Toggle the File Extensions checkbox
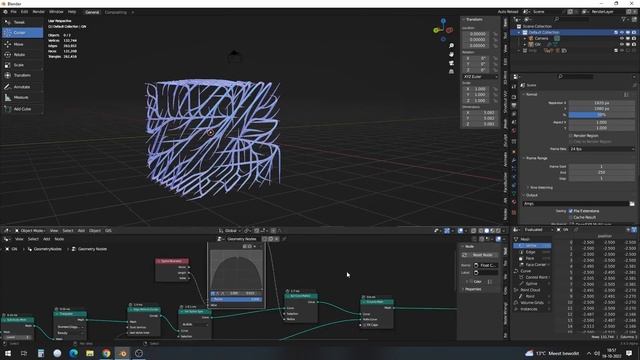Screen dimensions: 640x360 pos(571,211)
